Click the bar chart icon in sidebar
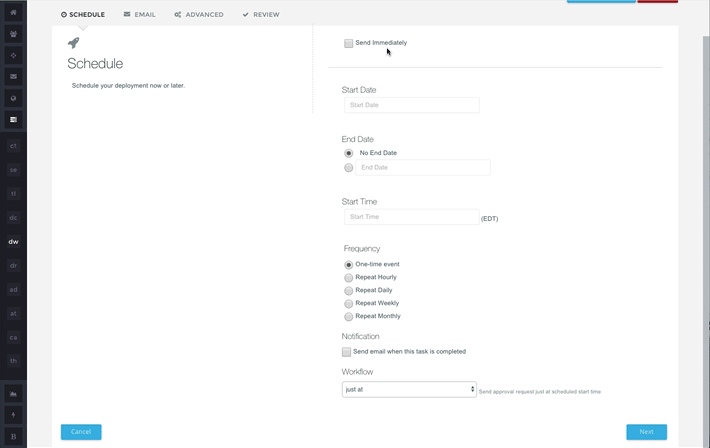The image size is (710, 448). click(x=13, y=394)
